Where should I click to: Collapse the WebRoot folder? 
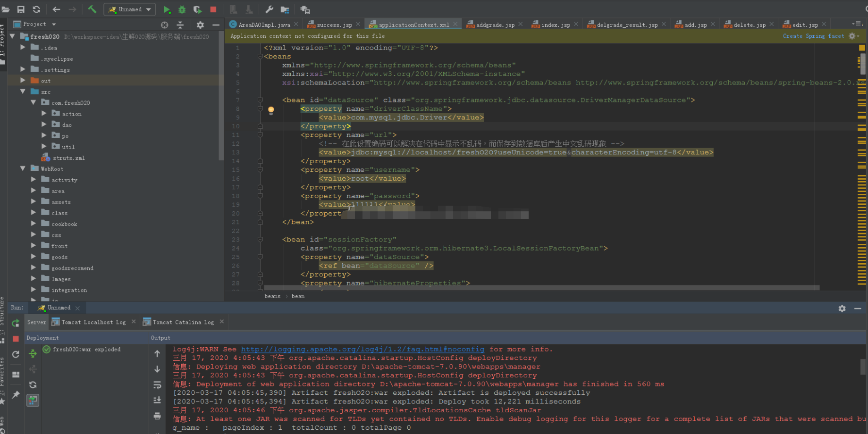coord(23,168)
